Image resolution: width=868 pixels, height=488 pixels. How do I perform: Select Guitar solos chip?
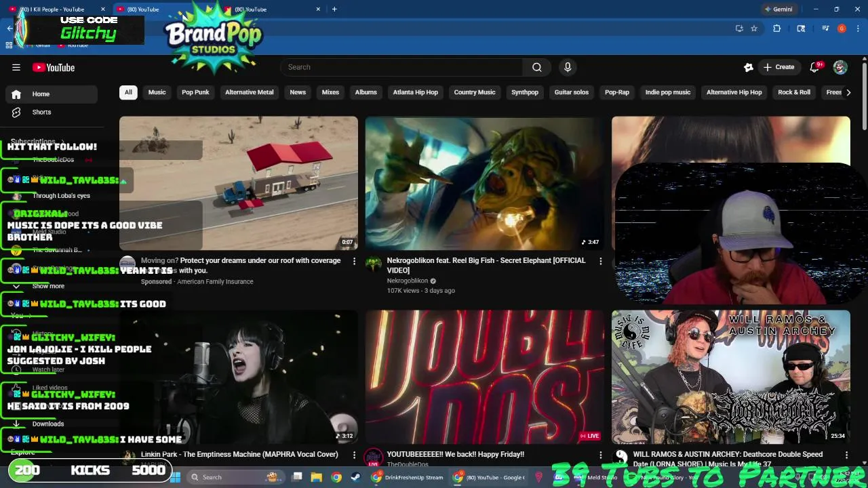572,92
